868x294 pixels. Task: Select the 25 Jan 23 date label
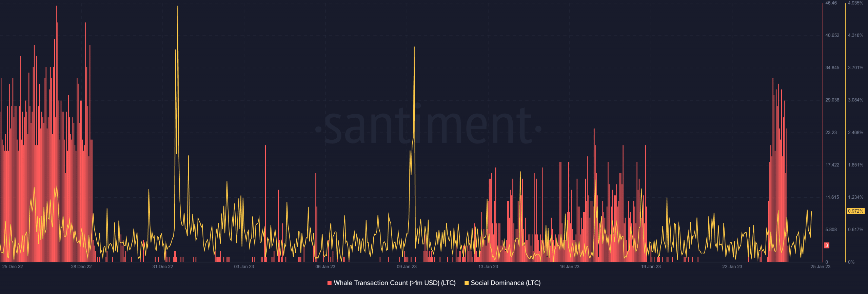pos(821,267)
